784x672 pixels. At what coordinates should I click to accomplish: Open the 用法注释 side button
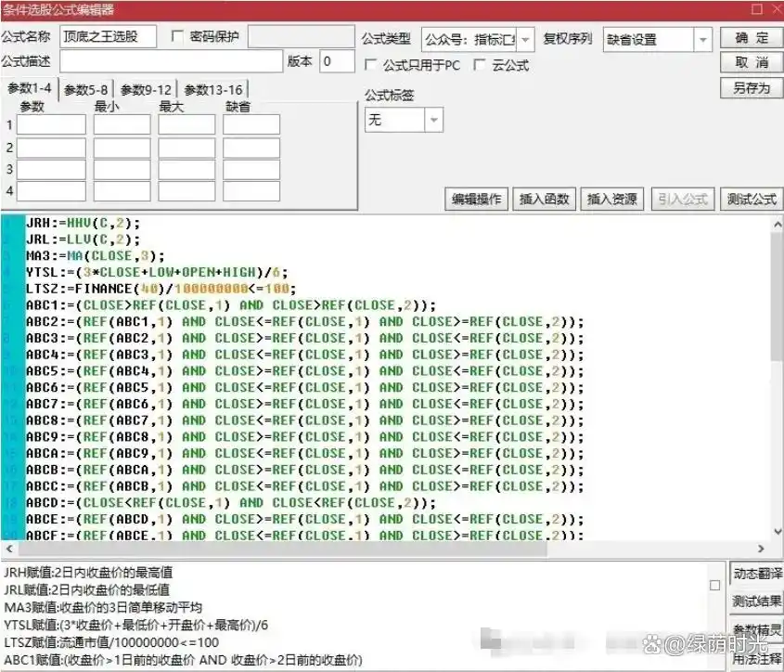(x=757, y=659)
